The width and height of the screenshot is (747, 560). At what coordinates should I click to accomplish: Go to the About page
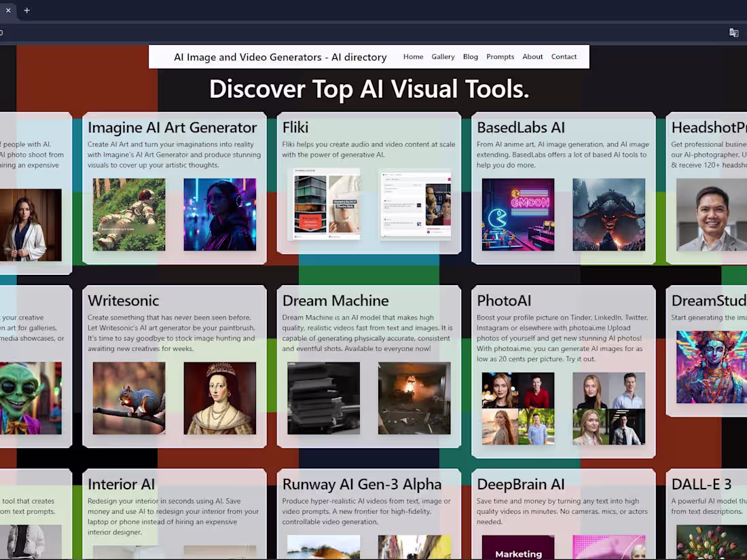pyautogui.click(x=532, y=57)
